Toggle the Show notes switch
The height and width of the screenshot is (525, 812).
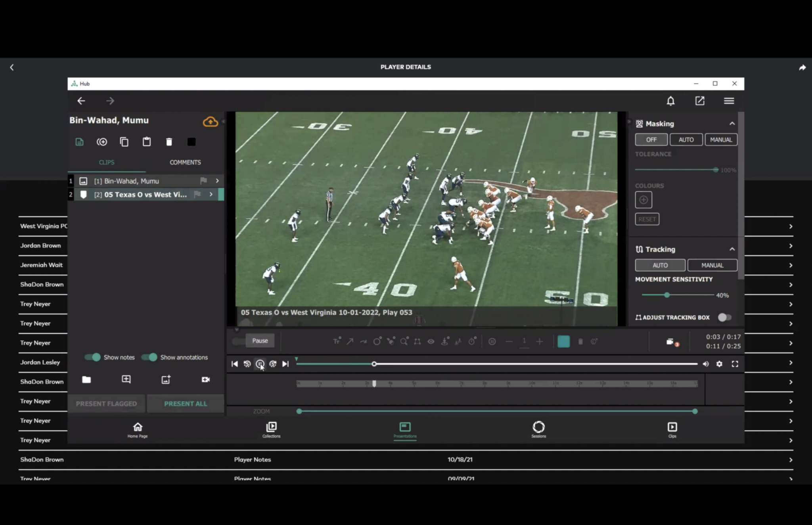click(x=93, y=357)
